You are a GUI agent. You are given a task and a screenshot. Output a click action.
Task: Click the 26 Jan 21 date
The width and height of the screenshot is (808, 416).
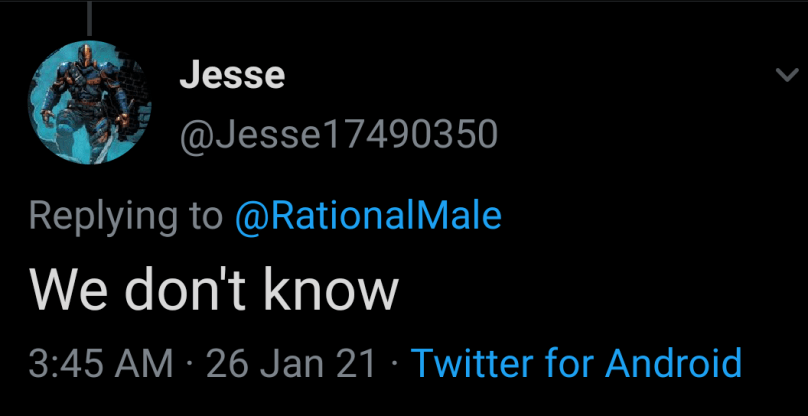(291, 364)
